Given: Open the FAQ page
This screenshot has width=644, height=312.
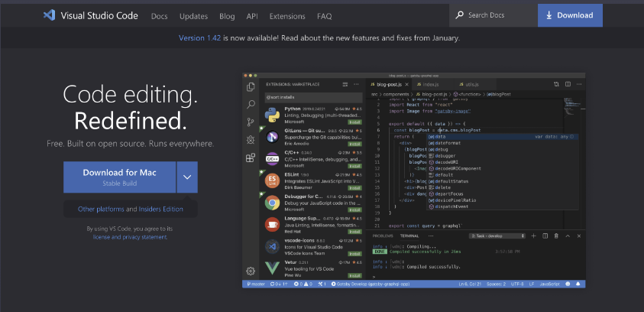Looking at the screenshot, I should pyautogui.click(x=325, y=17).
